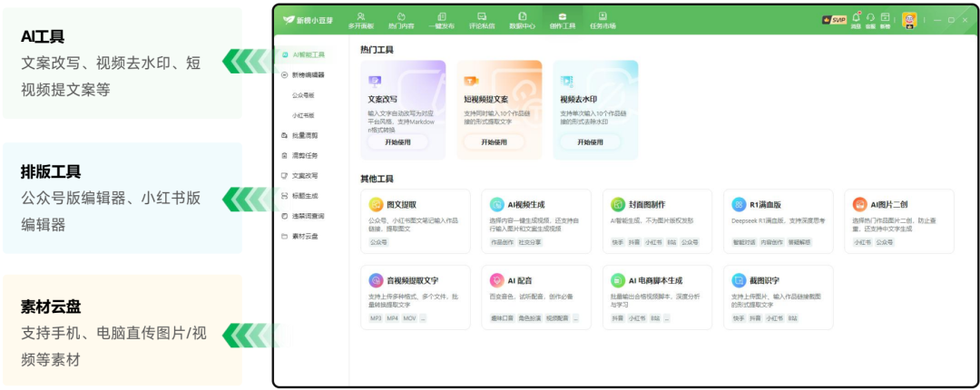Image resolution: width=980 pixels, height=390 pixels.
Task: Click 开始使用 on the 短视频提文案 card
Action: coord(494,141)
